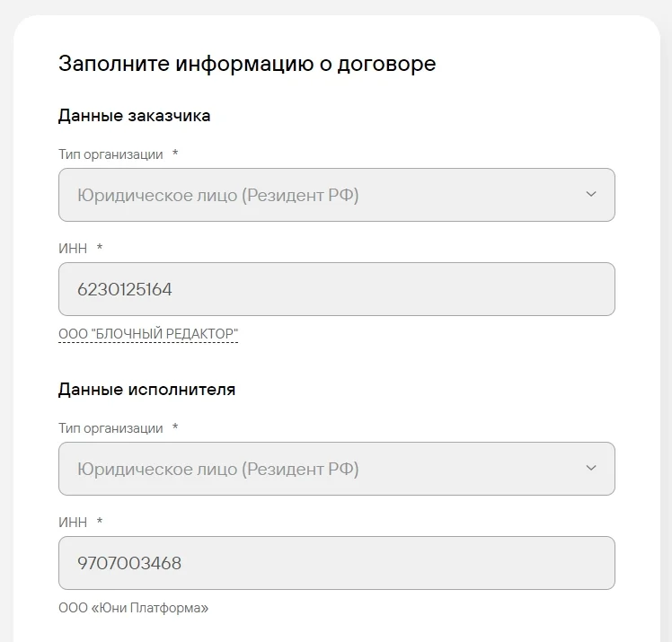Open contractor "Тип организации" dropdown field

tap(336, 469)
